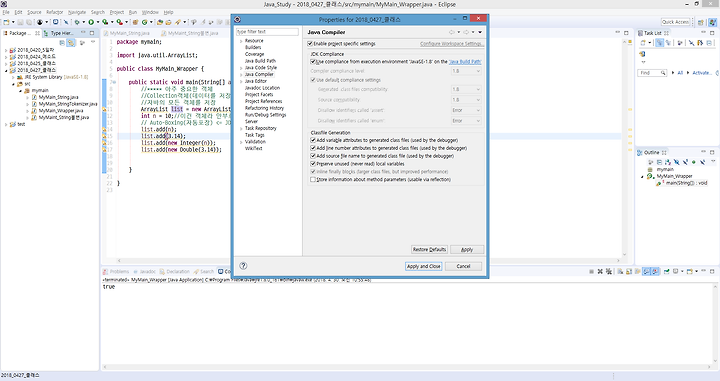Expand Java Editor node

241,81
